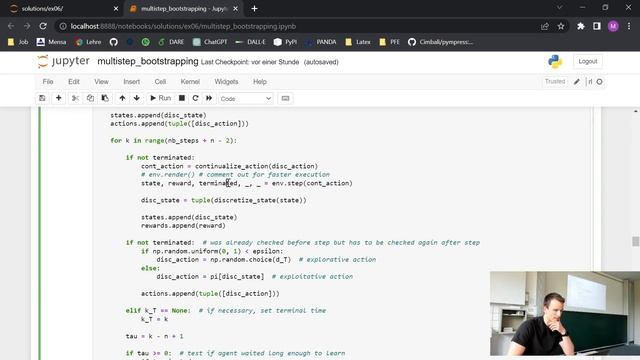This screenshot has width=640, height=360.
Task: Share this page icon in address bar
Action: click(x=544, y=26)
